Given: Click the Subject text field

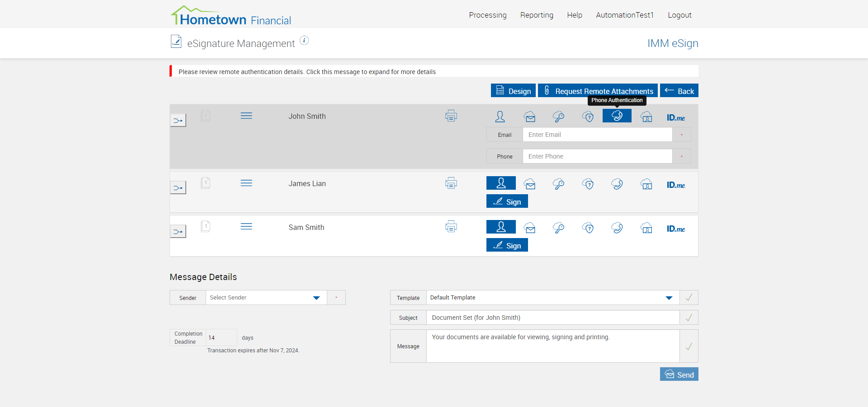Looking at the screenshot, I should pyautogui.click(x=553, y=318).
